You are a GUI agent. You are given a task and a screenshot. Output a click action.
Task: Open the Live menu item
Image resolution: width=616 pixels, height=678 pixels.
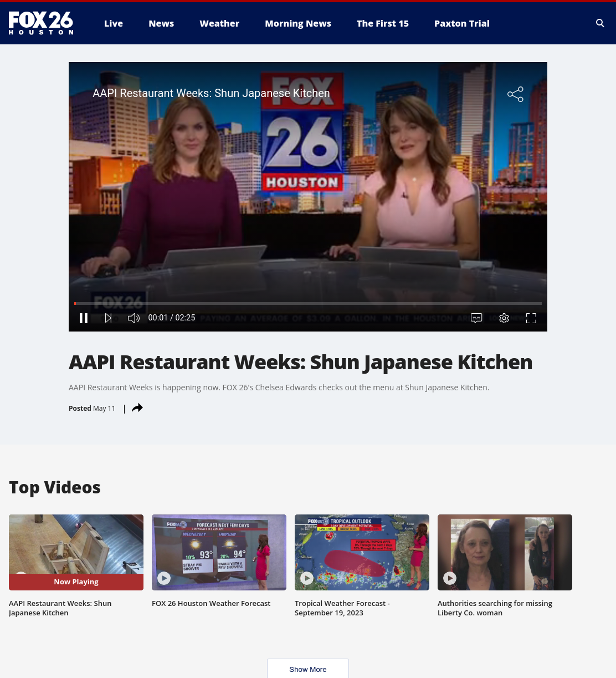114,23
